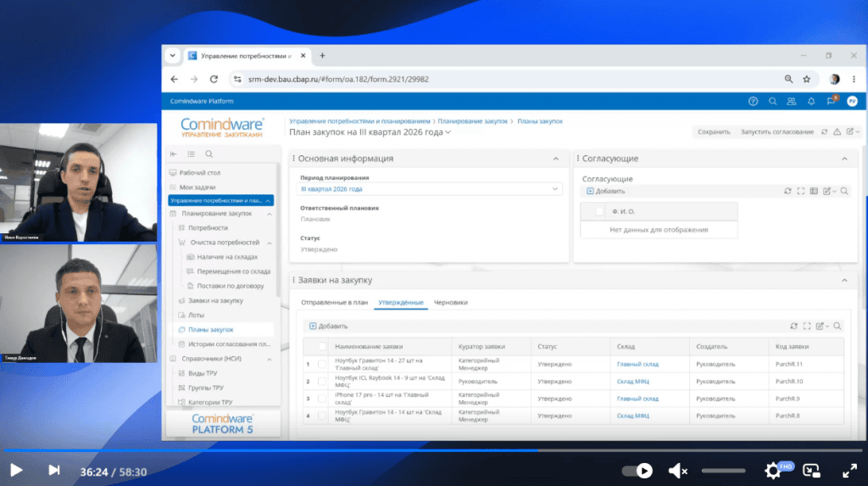Open the tab search dropdown
Viewport: 868px width, 486px height.
coord(173,55)
